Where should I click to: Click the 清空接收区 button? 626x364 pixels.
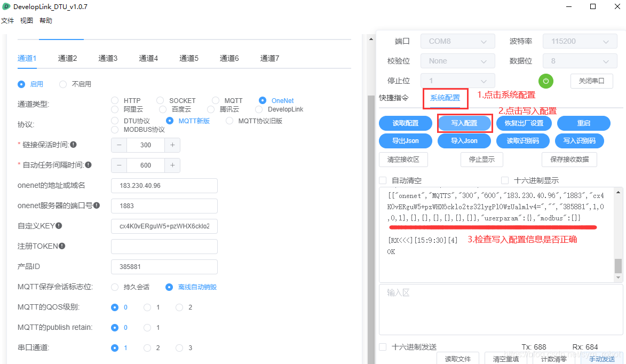(x=403, y=159)
